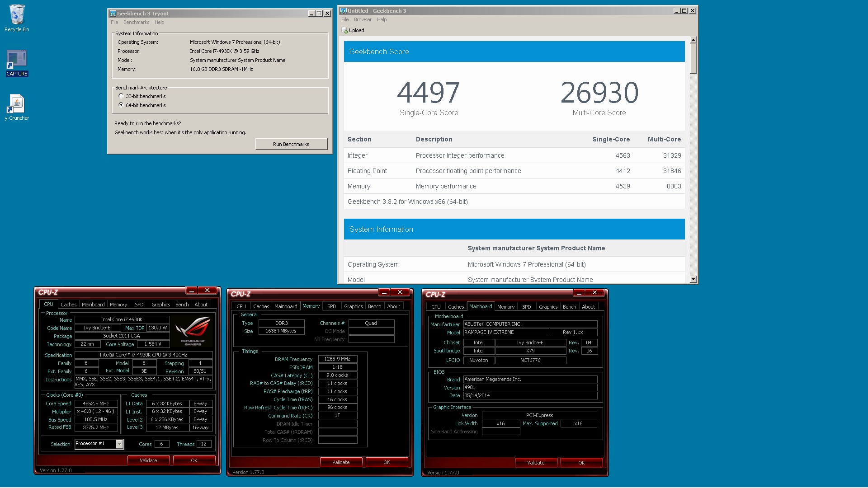Click the Core Speed value 4852.5 MHz
Screen dimensions: 868x488
click(x=96, y=404)
